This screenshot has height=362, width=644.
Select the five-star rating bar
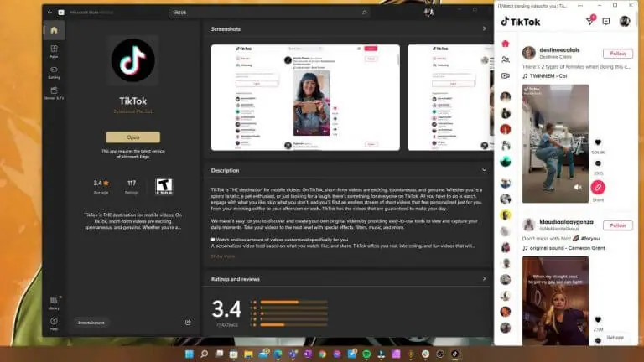(x=294, y=302)
